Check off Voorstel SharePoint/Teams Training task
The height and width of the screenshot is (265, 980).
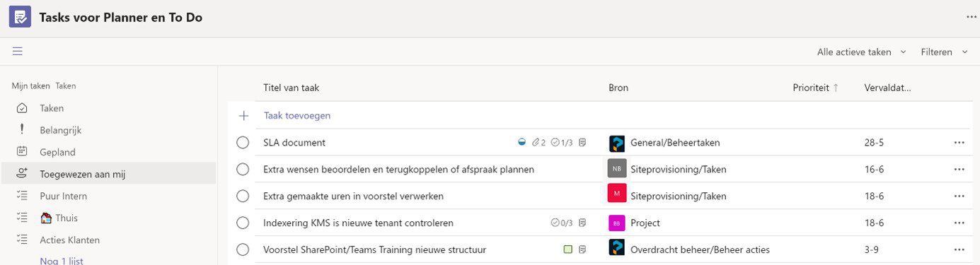coord(243,249)
